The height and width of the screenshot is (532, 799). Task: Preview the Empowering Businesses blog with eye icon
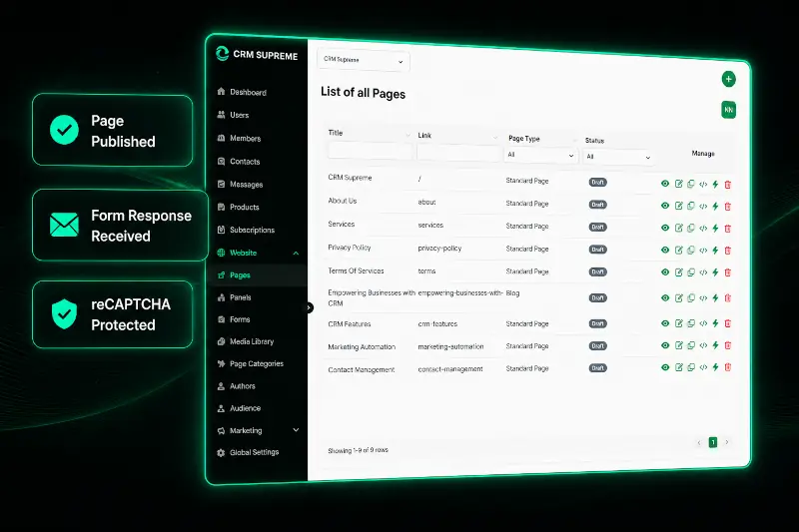pyautogui.click(x=665, y=297)
